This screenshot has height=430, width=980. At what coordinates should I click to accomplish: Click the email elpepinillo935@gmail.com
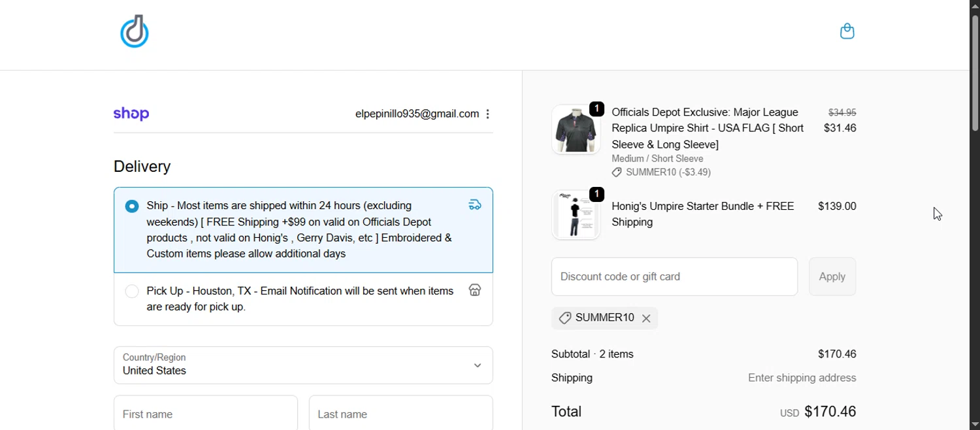point(417,114)
